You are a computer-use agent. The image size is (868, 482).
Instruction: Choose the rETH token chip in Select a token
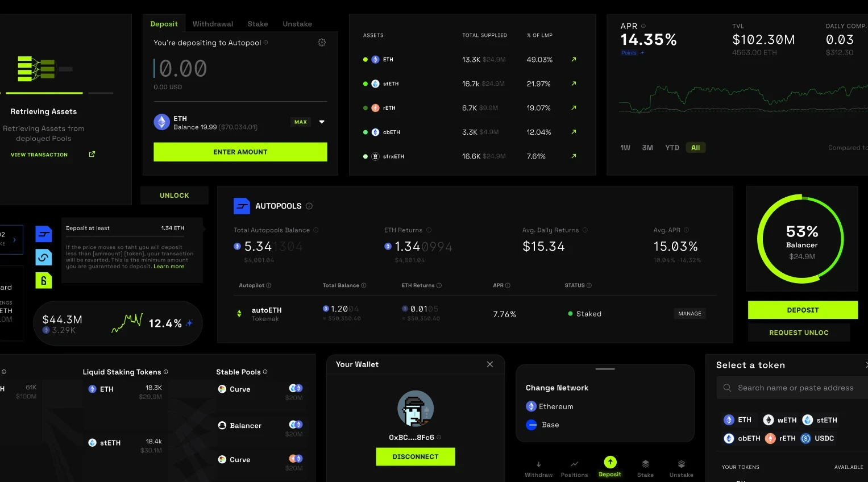[780, 438]
